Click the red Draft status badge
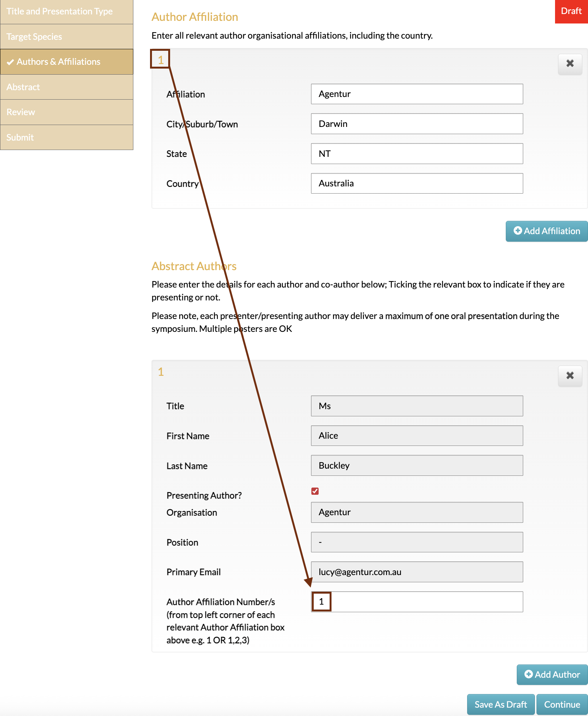Image resolution: width=588 pixels, height=716 pixels. coord(571,11)
